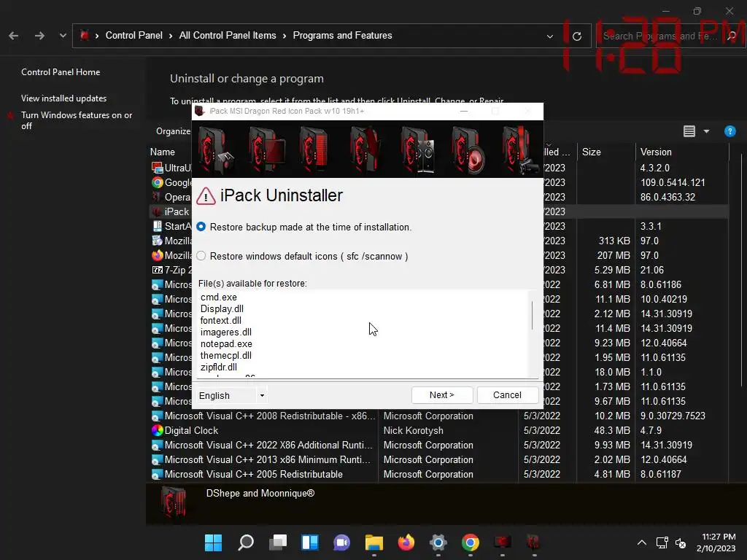747x560 pixels.
Task: Select notepad.exe in restore list
Action: (226, 344)
